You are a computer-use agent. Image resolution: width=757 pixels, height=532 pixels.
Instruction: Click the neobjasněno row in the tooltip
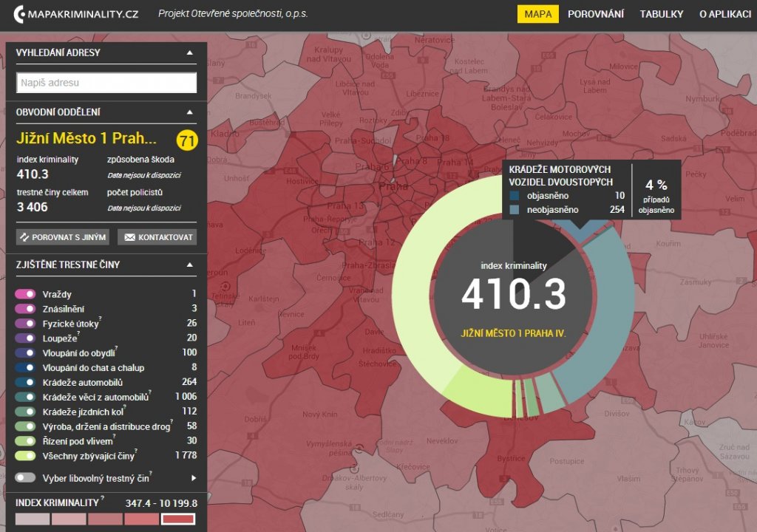pos(567,210)
